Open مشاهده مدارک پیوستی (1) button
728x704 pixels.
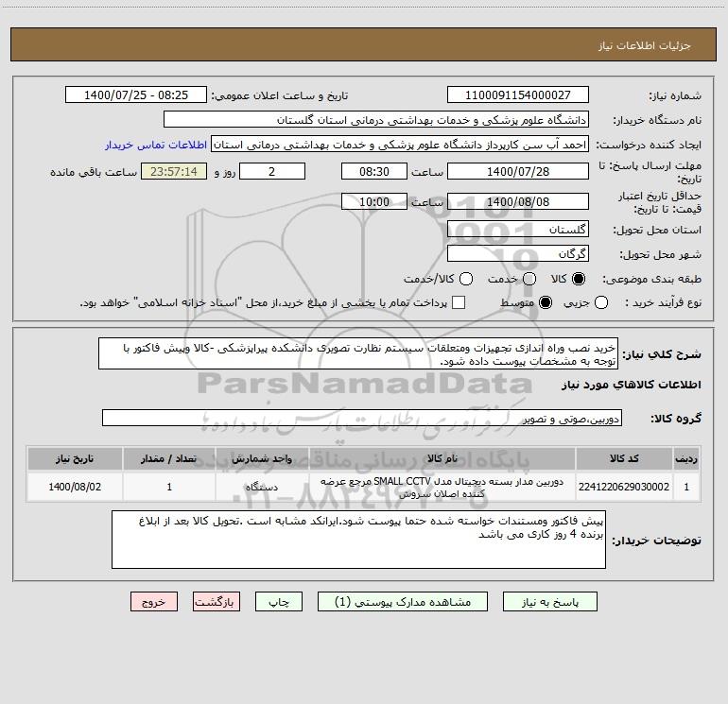click(x=403, y=602)
